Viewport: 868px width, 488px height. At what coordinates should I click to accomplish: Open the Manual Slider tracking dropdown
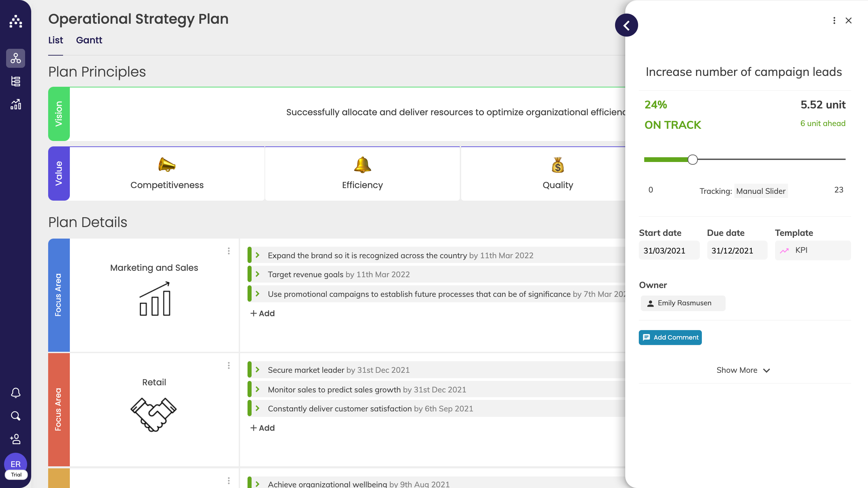pyautogui.click(x=761, y=191)
